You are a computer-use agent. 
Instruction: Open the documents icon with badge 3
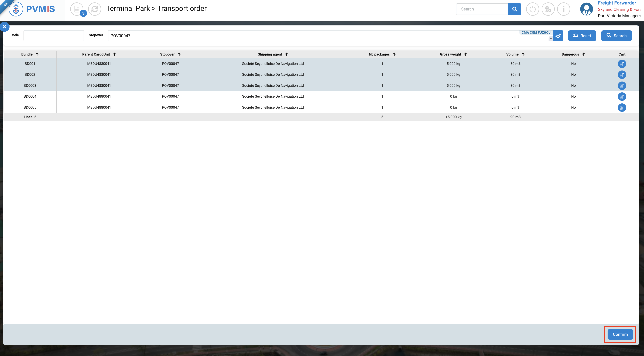[77, 9]
